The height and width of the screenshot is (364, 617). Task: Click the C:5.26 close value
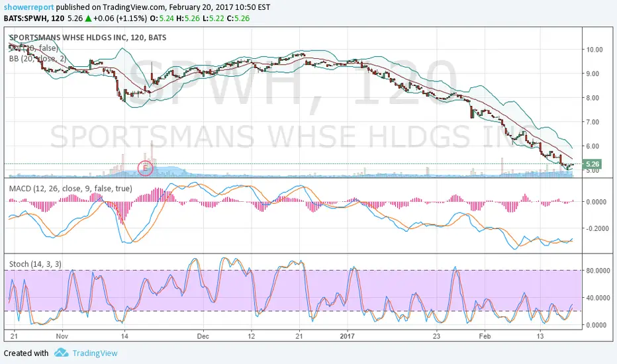pyautogui.click(x=238, y=18)
